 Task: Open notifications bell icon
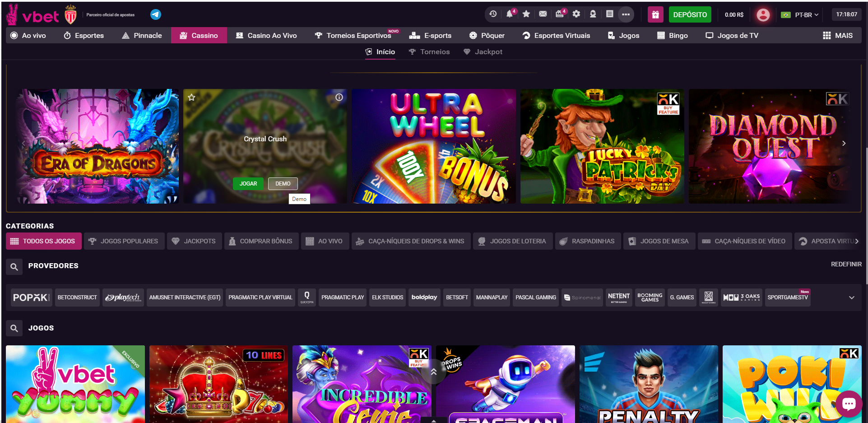[510, 14]
